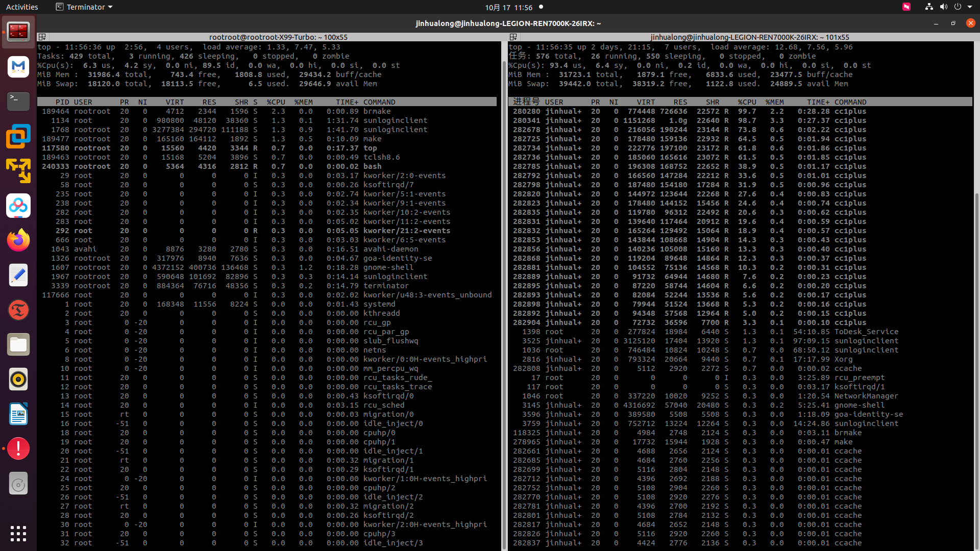
Task: Open the power menu icon
Action: click(x=958, y=7)
